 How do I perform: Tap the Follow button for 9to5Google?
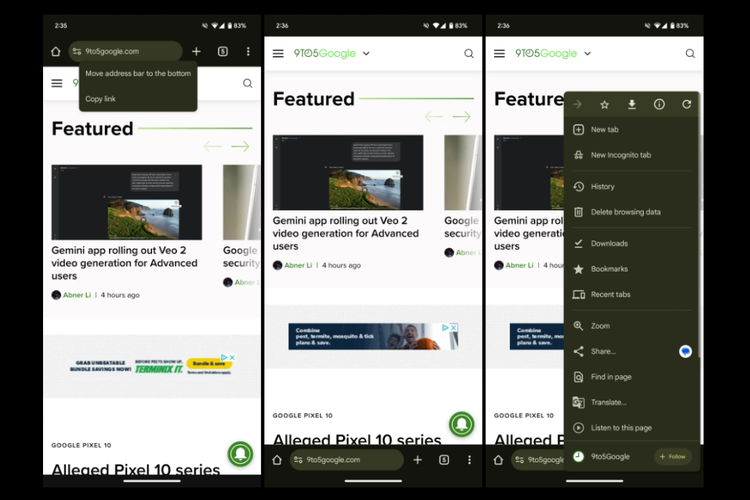point(673,456)
